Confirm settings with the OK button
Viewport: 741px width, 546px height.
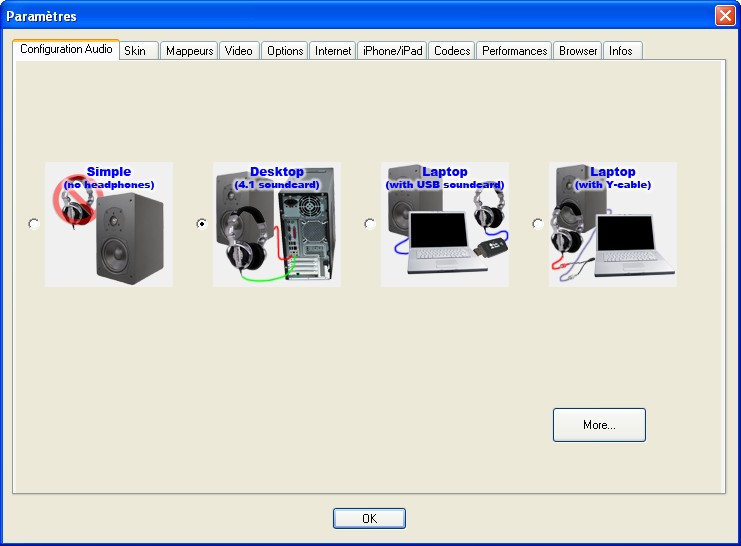point(369,519)
